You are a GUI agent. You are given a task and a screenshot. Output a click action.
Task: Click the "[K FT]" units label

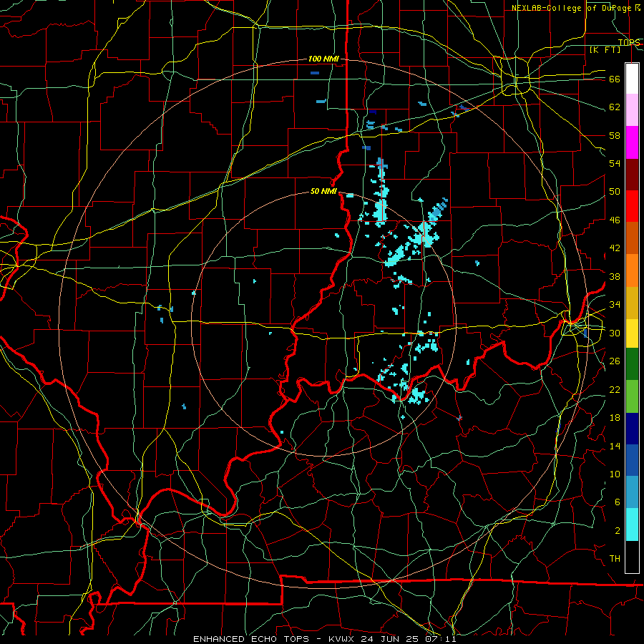[x=605, y=49]
